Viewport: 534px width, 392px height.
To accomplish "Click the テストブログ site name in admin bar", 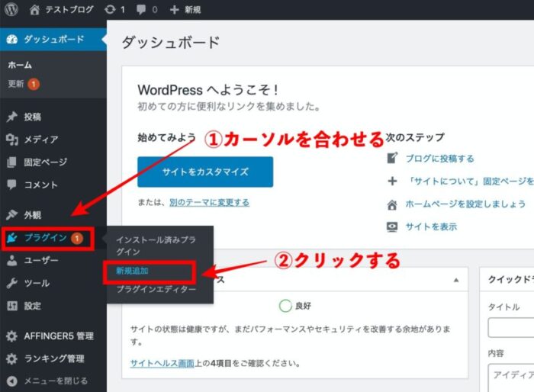I will click(69, 10).
